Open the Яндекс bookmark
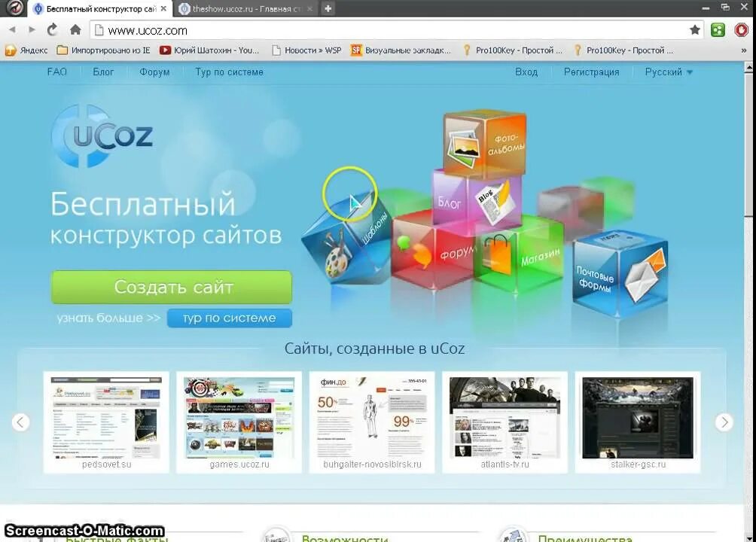Screen dimensions: 756x542 [x=27, y=50]
